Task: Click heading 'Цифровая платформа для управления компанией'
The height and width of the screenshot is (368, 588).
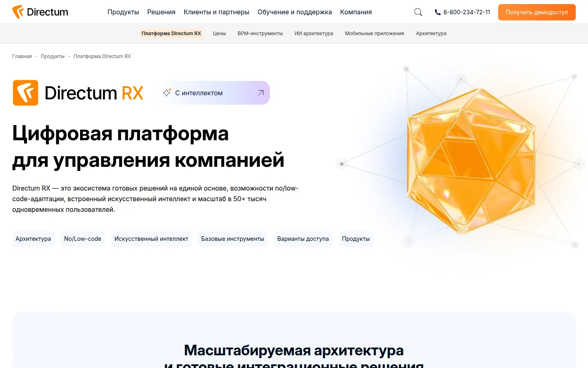Action: click(148, 146)
